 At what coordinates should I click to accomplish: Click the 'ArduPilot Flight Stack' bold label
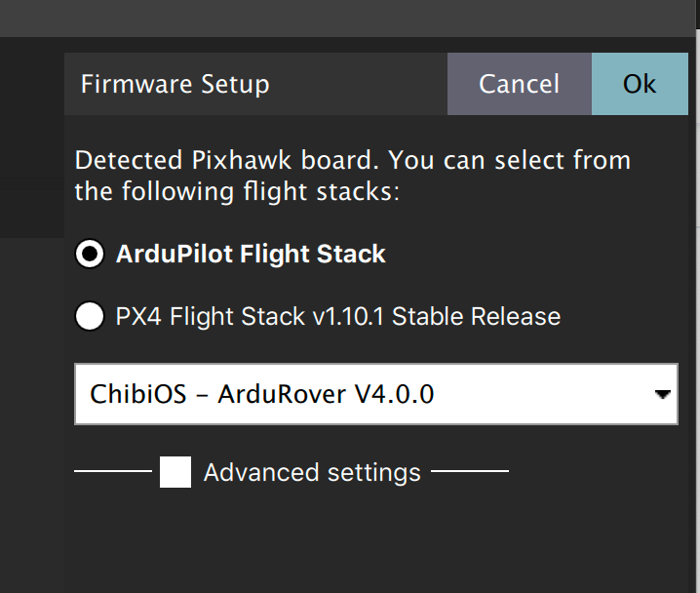click(251, 255)
